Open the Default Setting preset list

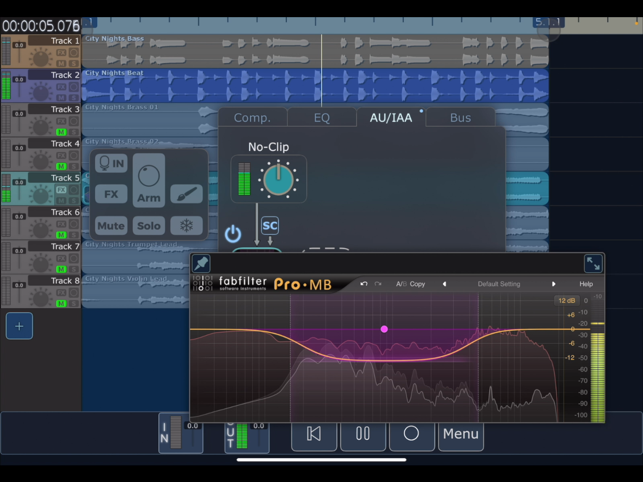pyautogui.click(x=499, y=284)
